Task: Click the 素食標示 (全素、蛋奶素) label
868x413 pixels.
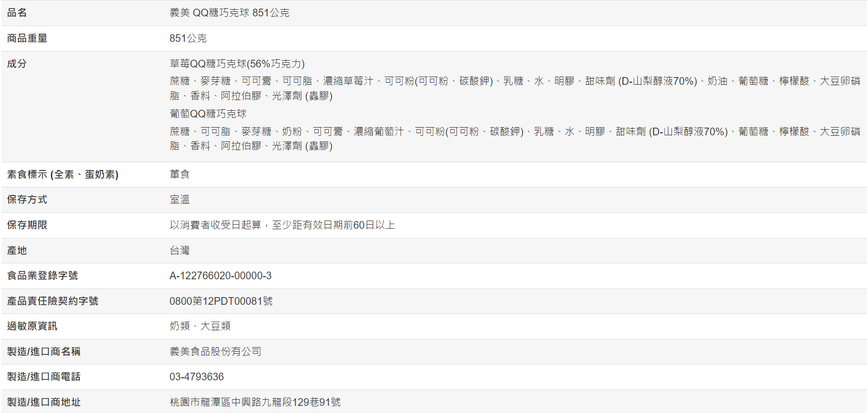Action: 62,175
